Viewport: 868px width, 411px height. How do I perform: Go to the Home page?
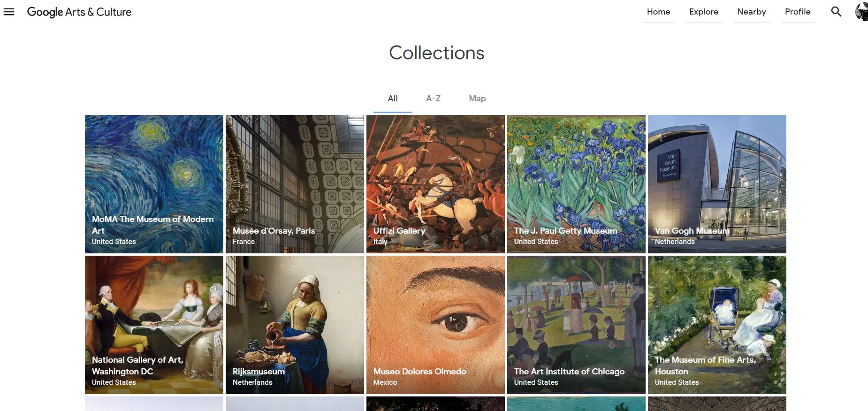point(658,12)
